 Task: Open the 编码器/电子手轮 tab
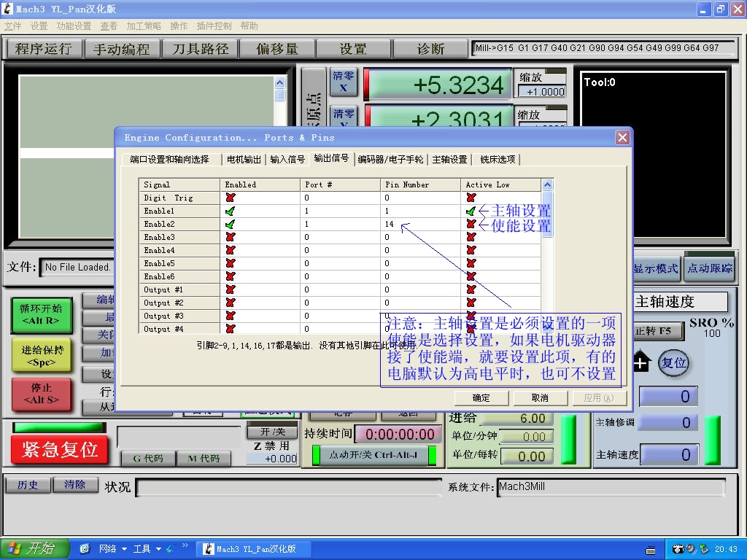[x=391, y=160]
